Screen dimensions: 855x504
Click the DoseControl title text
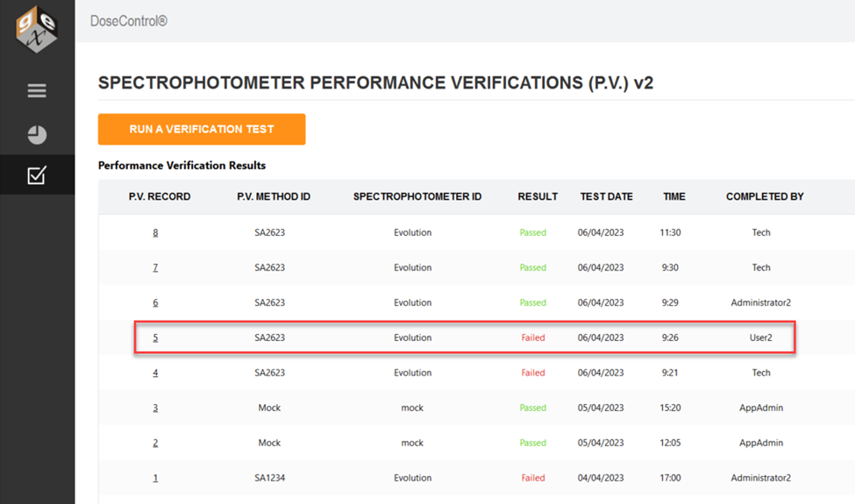click(x=129, y=21)
